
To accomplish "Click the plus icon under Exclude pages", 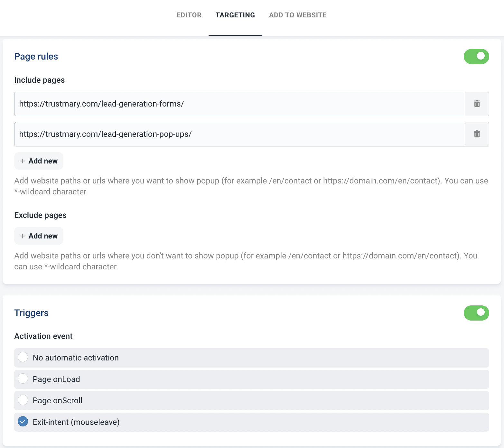I will coord(23,236).
